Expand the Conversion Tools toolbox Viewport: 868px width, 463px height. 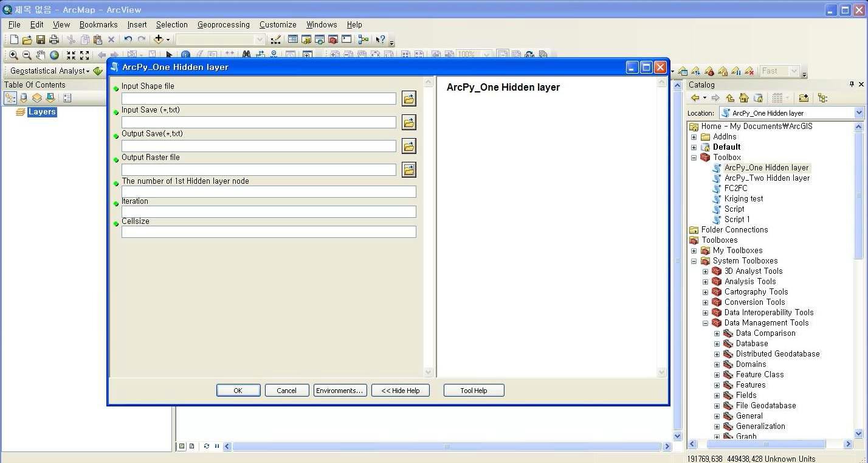pyautogui.click(x=705, y=302)
